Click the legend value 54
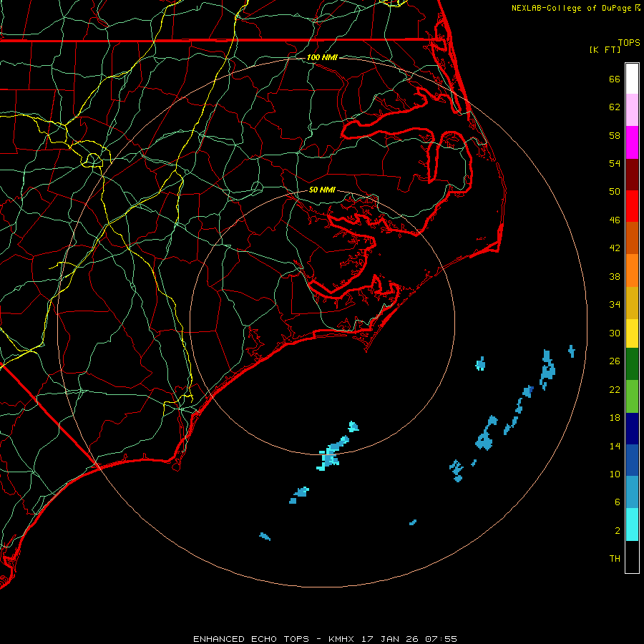The width and height of the screenshot is (644, 644). [615, 163]
